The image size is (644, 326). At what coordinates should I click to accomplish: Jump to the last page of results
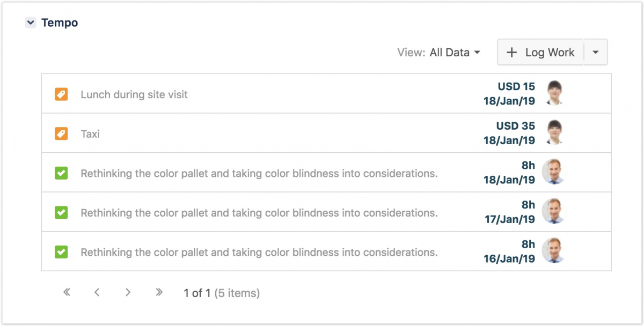pos(159,292)
